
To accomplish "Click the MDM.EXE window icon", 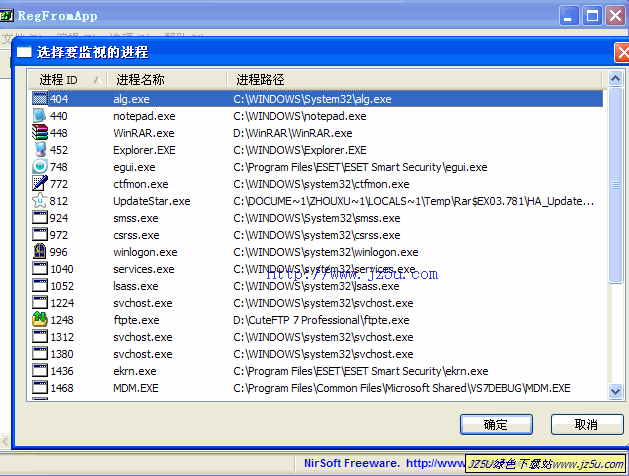I will click(40, 387).
